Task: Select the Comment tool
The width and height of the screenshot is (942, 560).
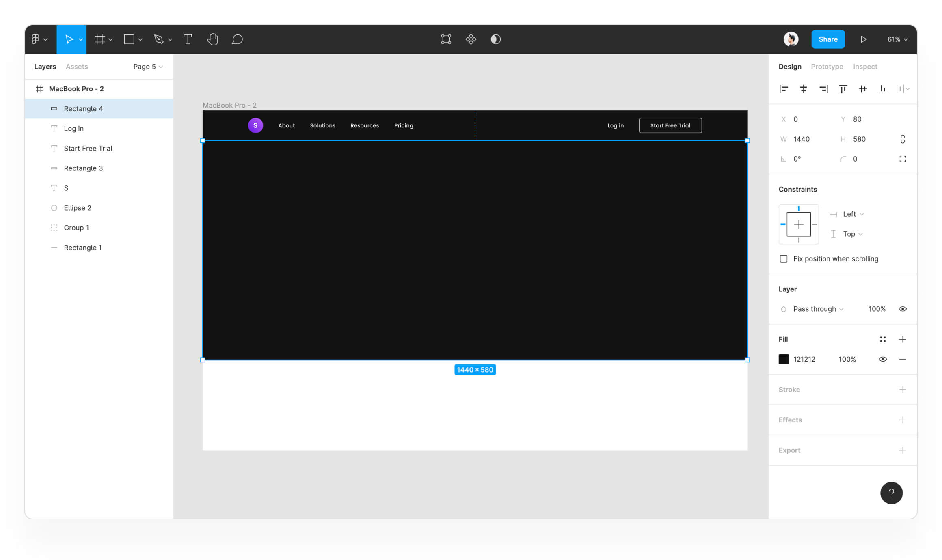Action: [x=237, y=39]
